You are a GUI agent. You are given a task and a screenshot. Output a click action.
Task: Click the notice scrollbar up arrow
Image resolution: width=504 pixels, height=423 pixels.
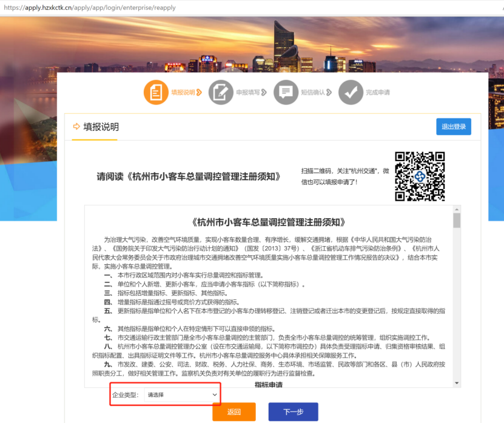(x=457, y=209)
